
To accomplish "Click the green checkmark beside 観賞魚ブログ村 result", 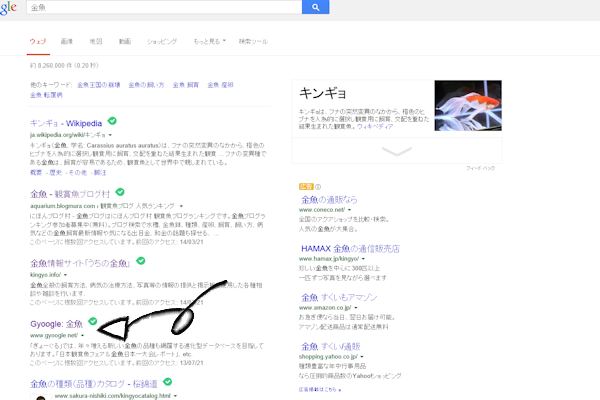I will tap(120, 192).
